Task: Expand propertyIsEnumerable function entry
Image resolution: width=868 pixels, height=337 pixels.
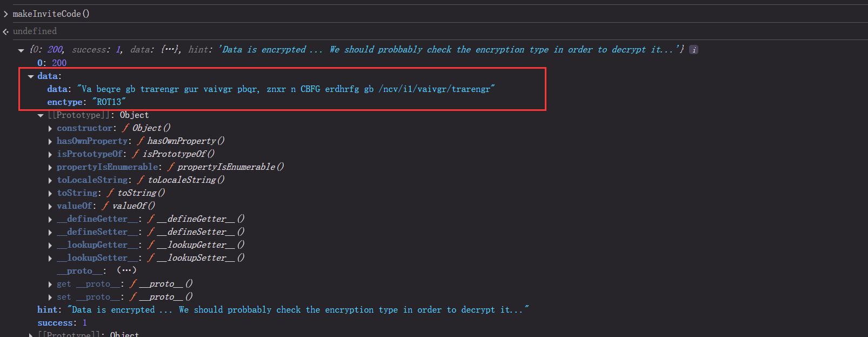Action: coord(50,167)
